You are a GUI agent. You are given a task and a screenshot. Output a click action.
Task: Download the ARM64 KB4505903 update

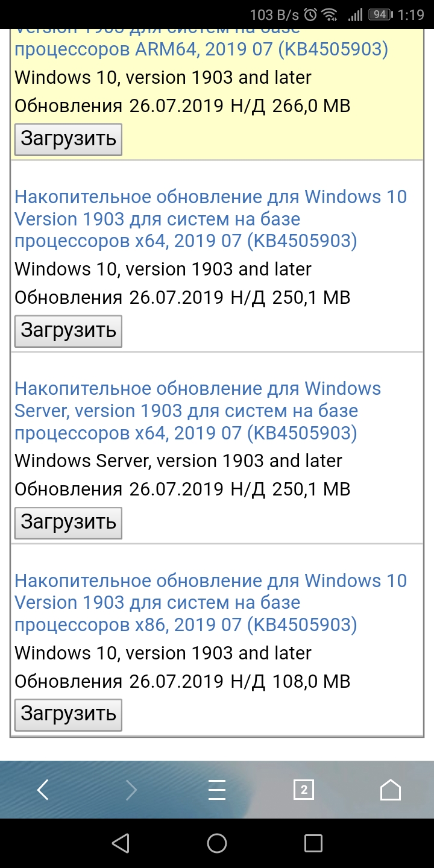tap(68, 139)
